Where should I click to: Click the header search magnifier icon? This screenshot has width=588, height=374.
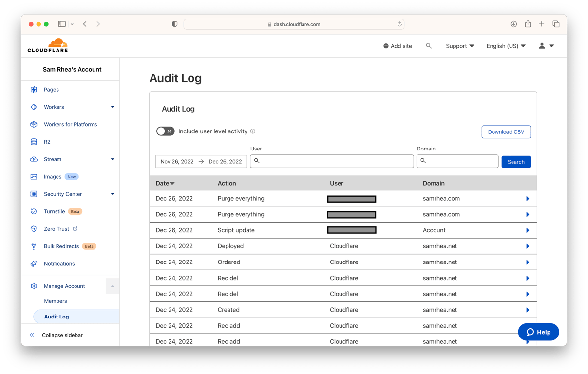[429, 46]
